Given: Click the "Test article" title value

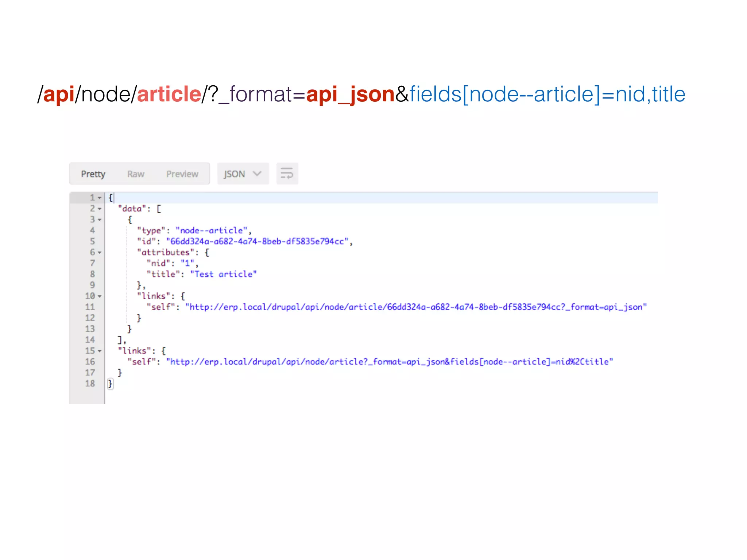Looking at the screenshot, I should click(x=223, y=274).
